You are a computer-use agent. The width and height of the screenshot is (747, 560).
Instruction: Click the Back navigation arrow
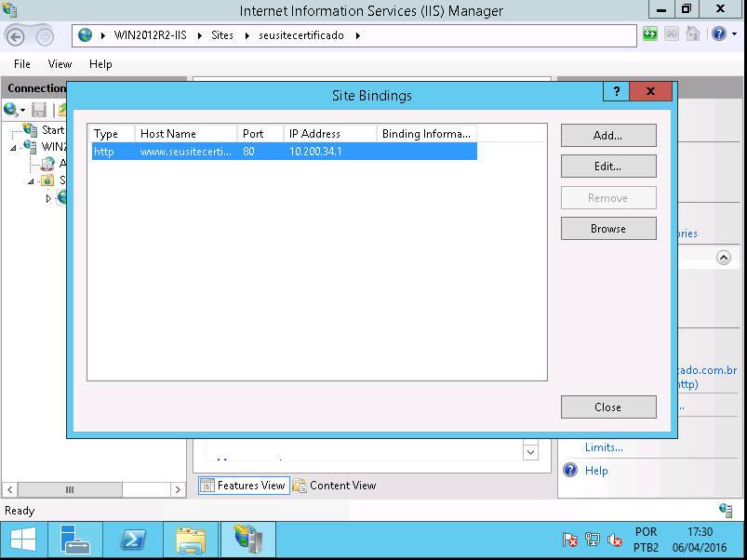pyautogui.click(x=15, y=36)
